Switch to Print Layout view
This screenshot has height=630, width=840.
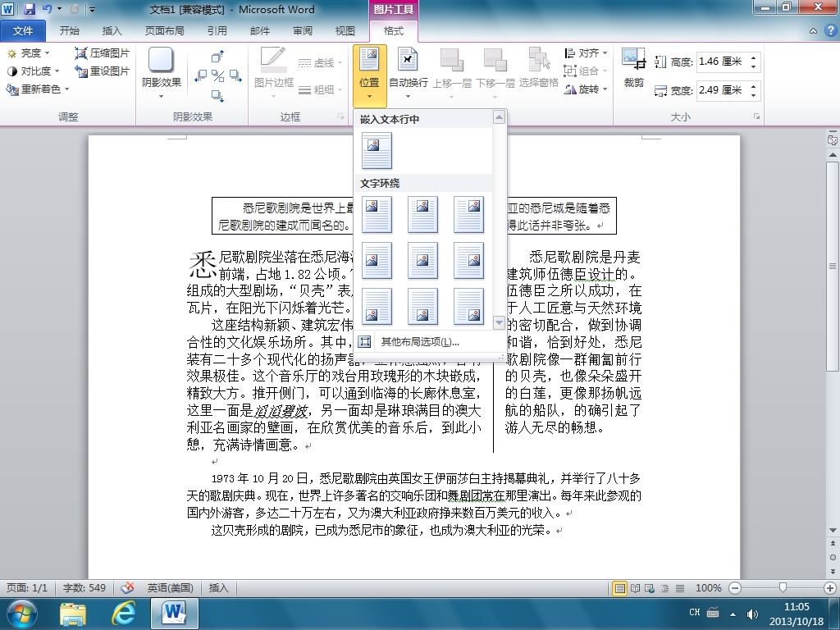click(619, 588)
